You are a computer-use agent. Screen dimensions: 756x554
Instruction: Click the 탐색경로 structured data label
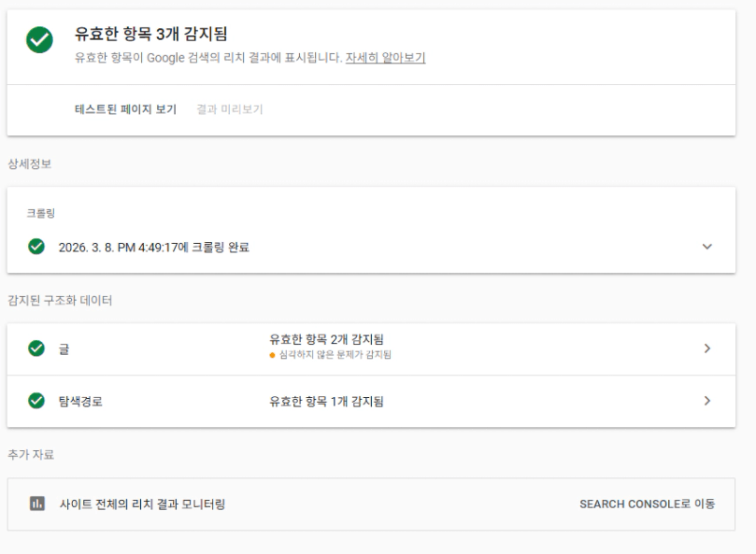pyautogui.click(x=79, y=403)
